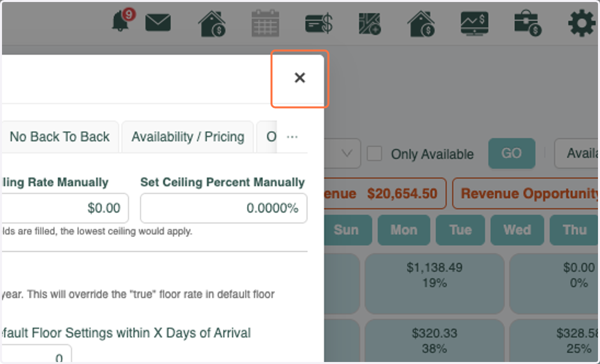Click the Floor Settings within X Days label
Viewport: 600px width, 364px height.
(x=126, y=332)
